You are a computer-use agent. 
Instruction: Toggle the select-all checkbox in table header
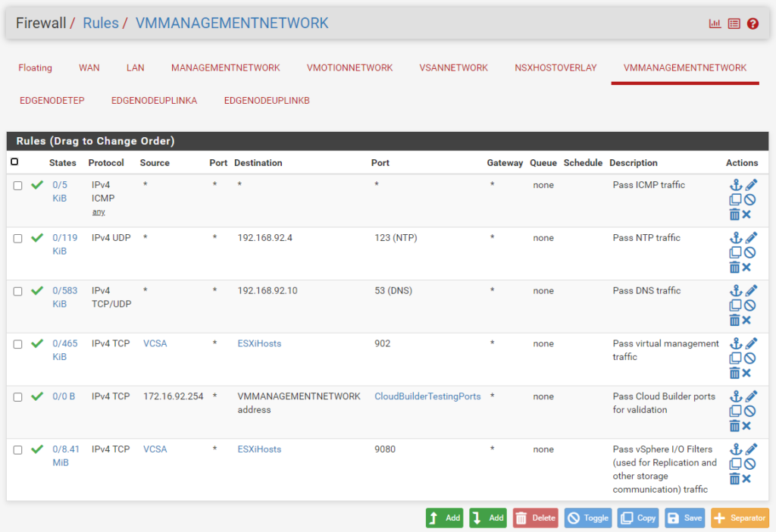pos(14,162)
